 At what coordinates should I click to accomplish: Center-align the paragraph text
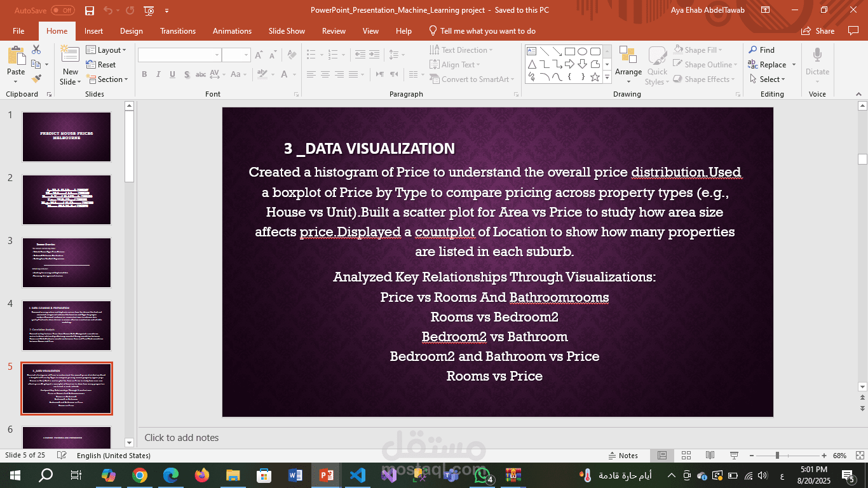(325, 74)
